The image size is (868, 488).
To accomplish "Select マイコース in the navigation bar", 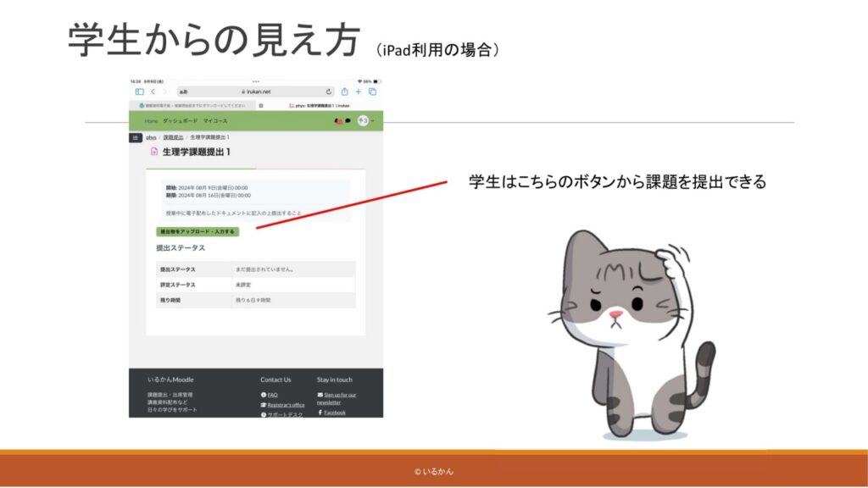I will click(214, 121).
